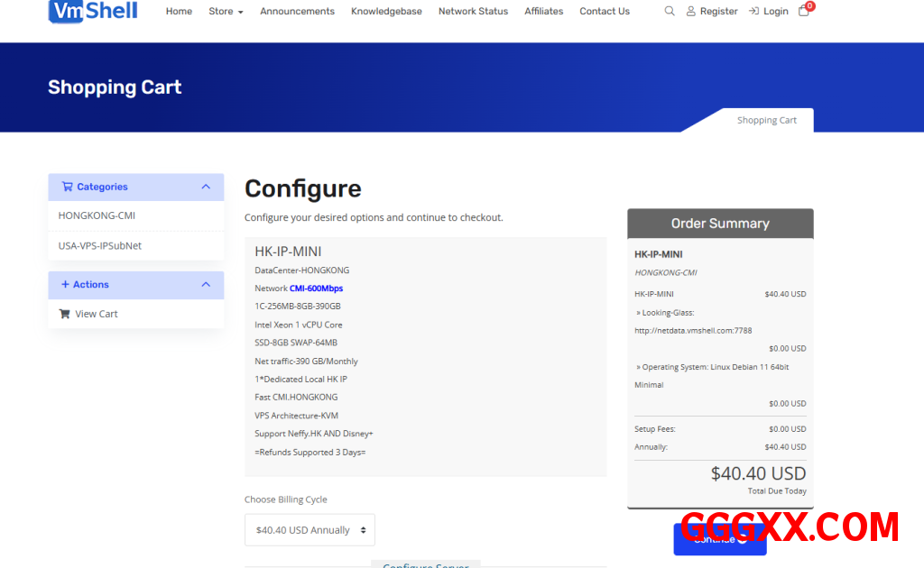Select the HONGKONG-CMI category
Viewport: 924px width, 568px height.
tap(97, 215)
